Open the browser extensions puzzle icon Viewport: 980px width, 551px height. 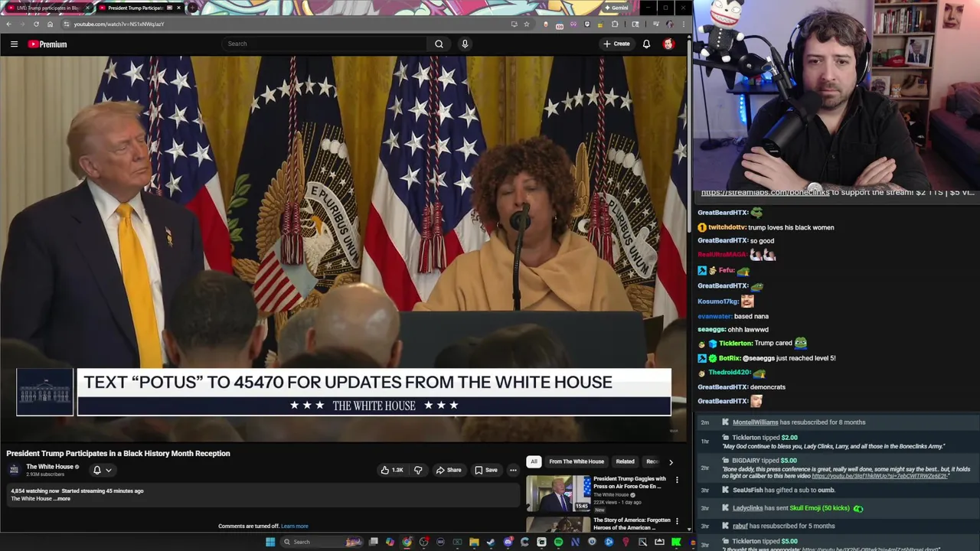(615, 24)
